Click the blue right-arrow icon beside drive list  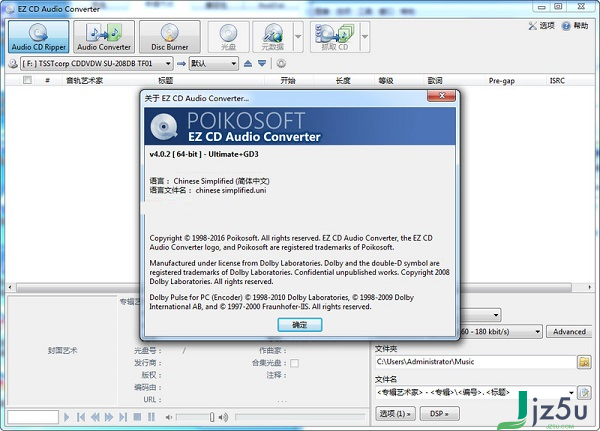pos(181,64)
